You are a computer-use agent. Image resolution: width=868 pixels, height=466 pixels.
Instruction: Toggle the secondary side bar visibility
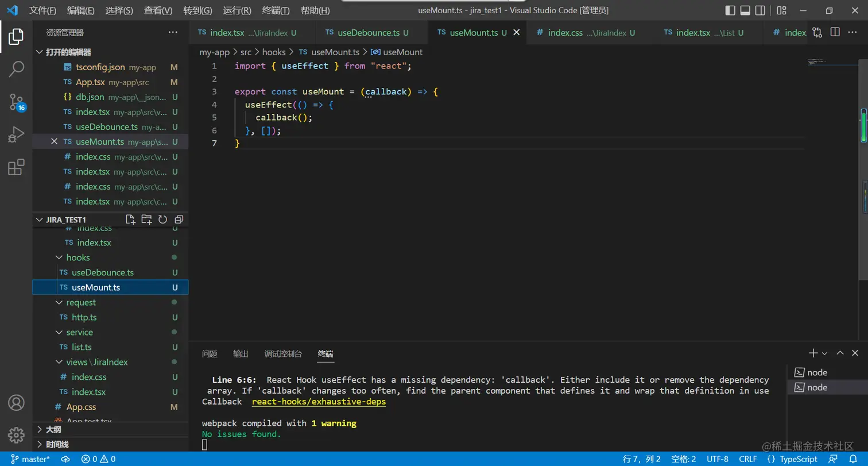coord(760,10)
